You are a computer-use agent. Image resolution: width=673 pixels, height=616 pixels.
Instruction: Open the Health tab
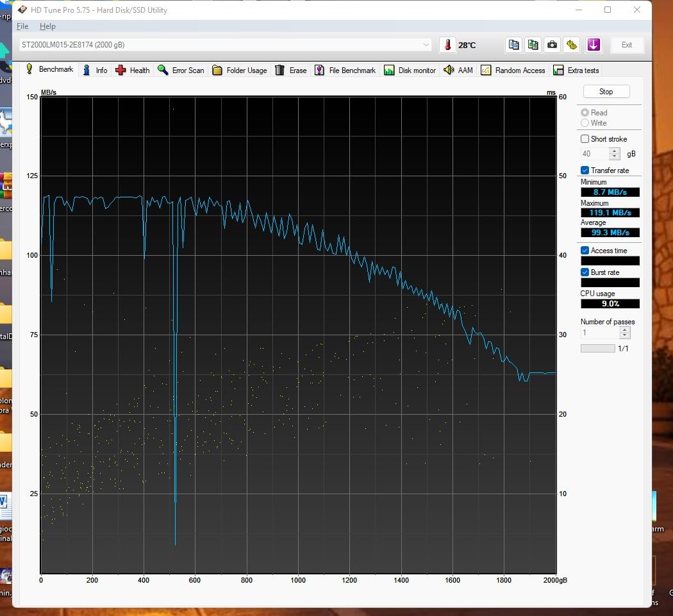133,70
